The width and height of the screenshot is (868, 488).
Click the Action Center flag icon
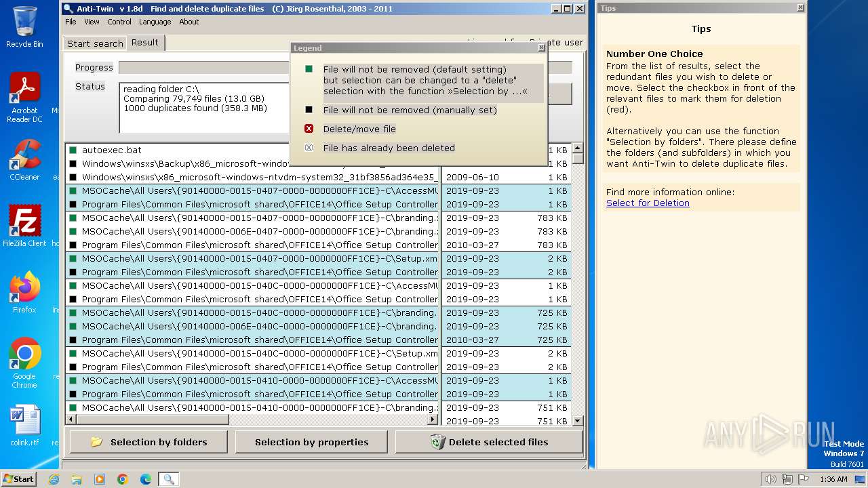(x=802, y=479)
